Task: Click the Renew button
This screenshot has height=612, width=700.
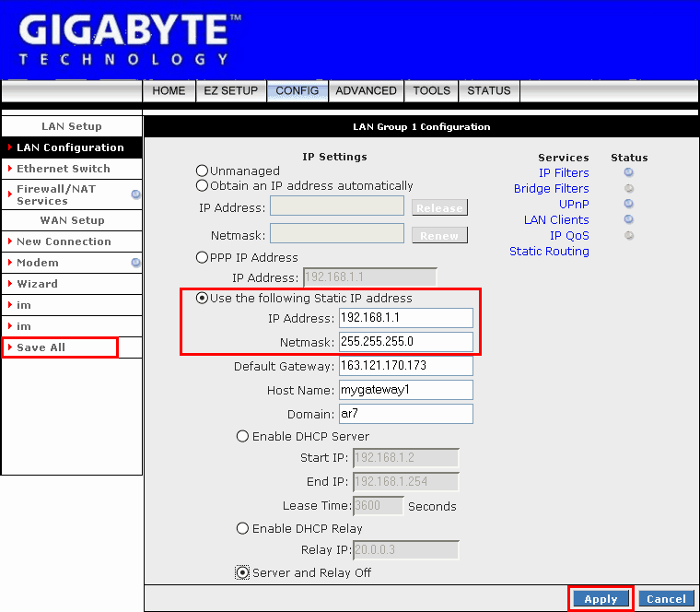Action: click(x=439, y=235)
